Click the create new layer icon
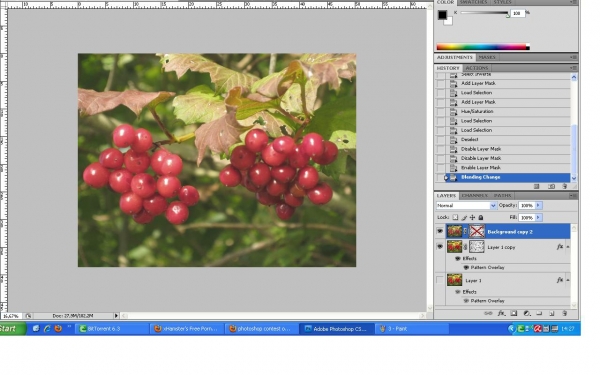Screen dimensions: 600x375 click(552, 313)
